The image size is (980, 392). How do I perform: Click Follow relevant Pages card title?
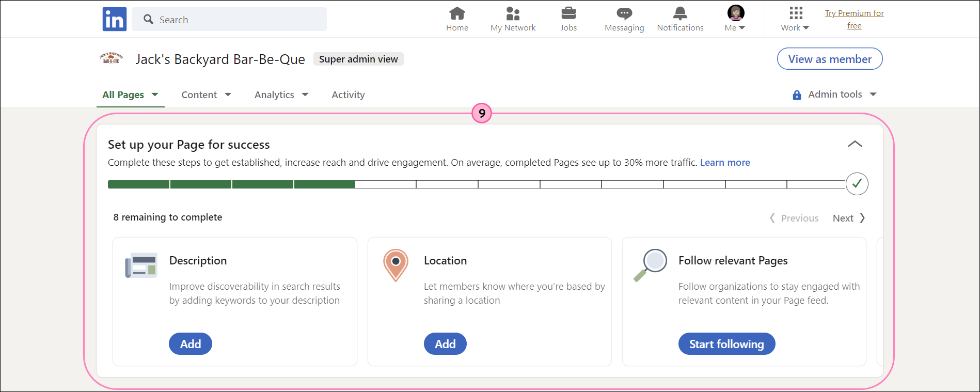(x=733, y=260)
